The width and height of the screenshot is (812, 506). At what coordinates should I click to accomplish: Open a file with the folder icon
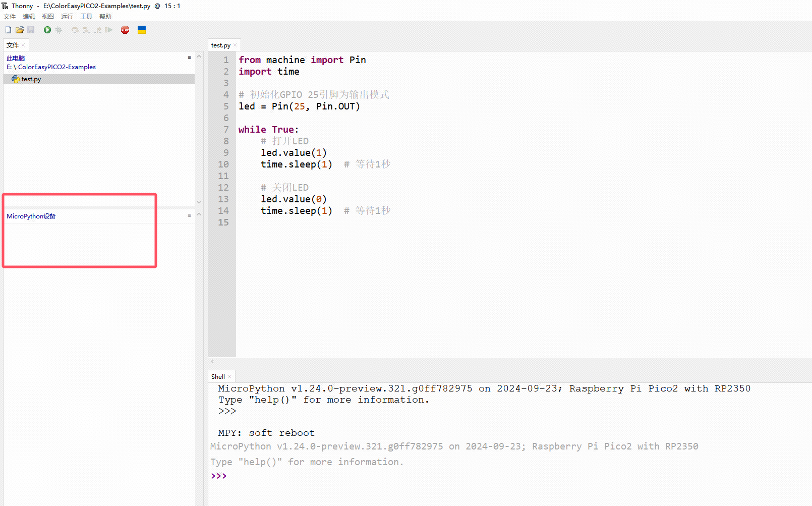pyautogui.click(x=20, y=30)
